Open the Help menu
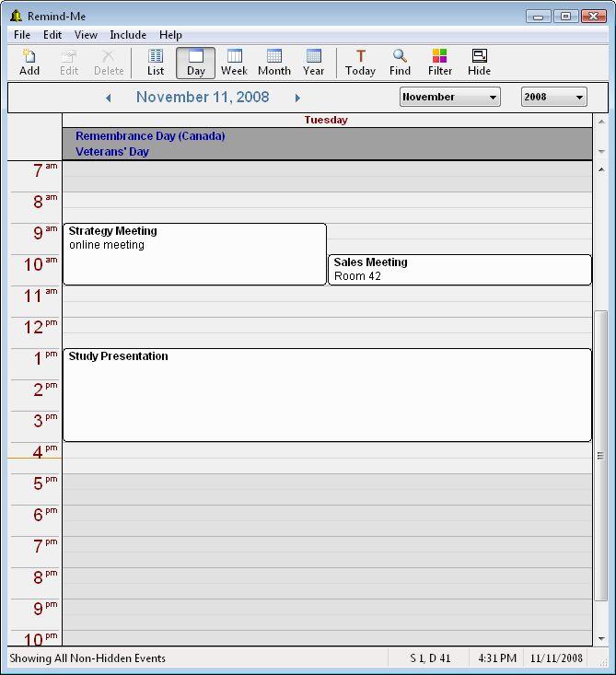The image size is (616, 675). pos(170,35)
